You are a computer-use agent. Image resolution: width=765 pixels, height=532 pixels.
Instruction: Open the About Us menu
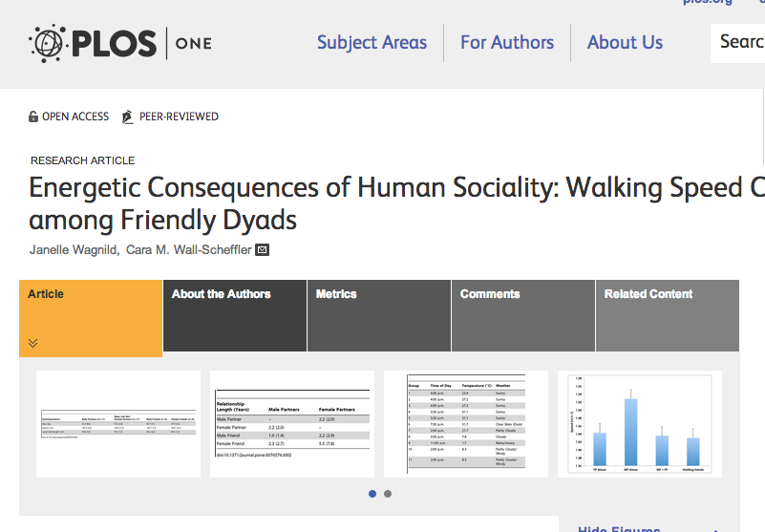pyautogui.click(x=625, y=42)
